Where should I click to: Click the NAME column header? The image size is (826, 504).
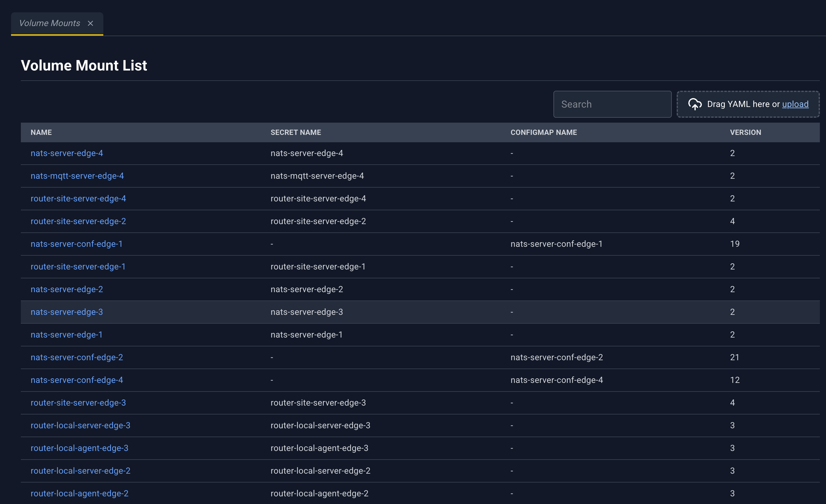click(x=41, y=132)
